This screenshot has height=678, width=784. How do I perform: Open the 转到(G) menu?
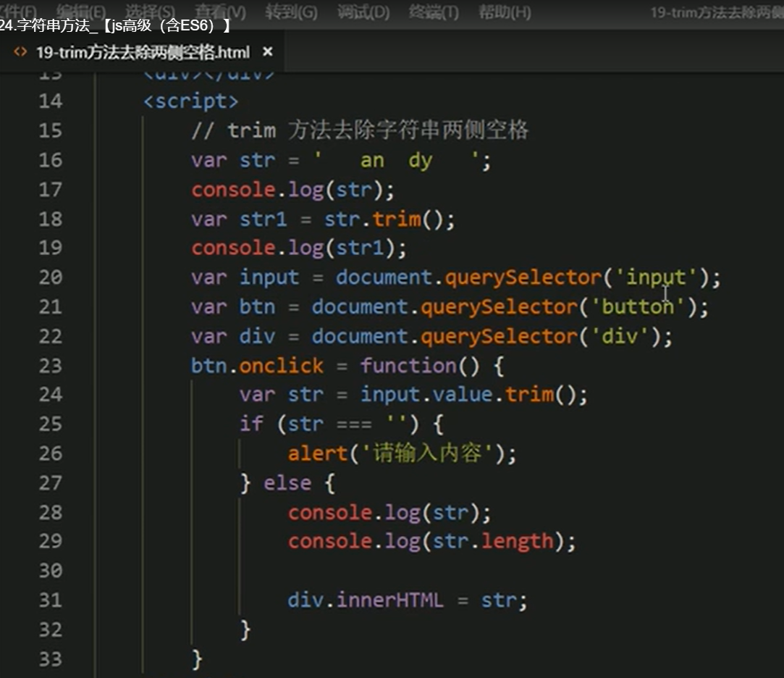click(x=288, y=12)
